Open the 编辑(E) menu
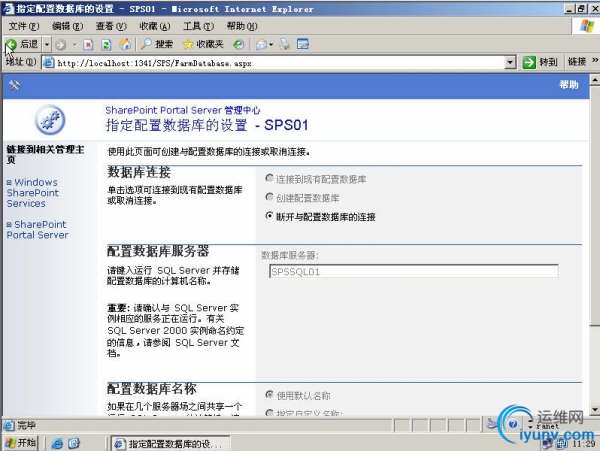 tap(67, 26)
